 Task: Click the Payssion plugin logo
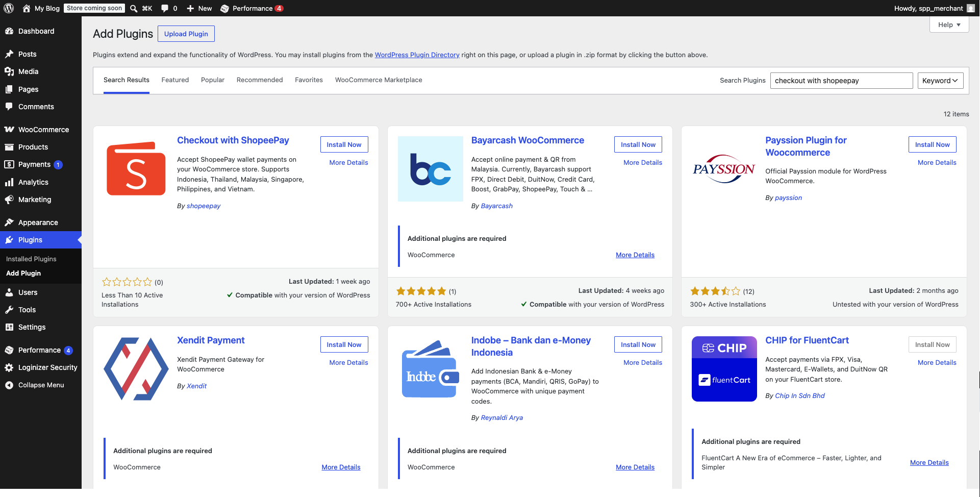tap(724, 169)
